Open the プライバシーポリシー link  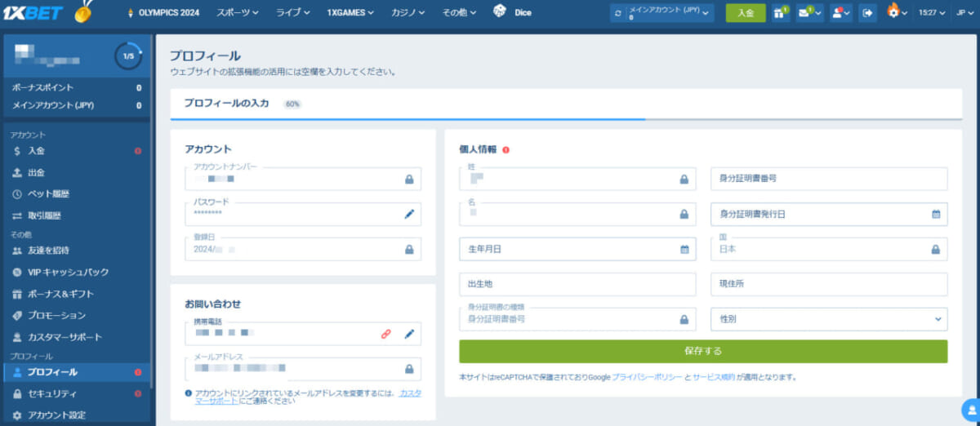tap(647, 377)
